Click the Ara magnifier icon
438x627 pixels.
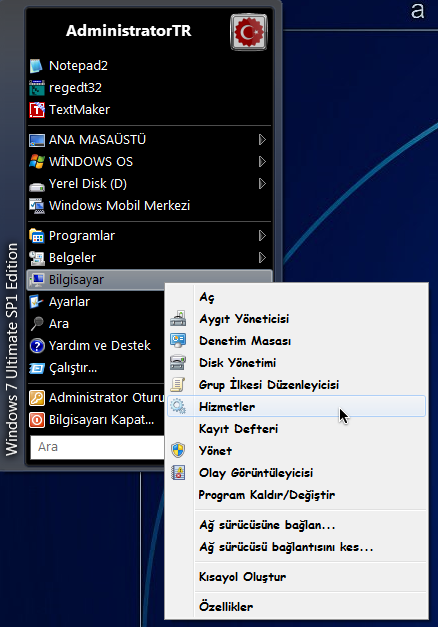pyautogui.click(x=37, y=323)
